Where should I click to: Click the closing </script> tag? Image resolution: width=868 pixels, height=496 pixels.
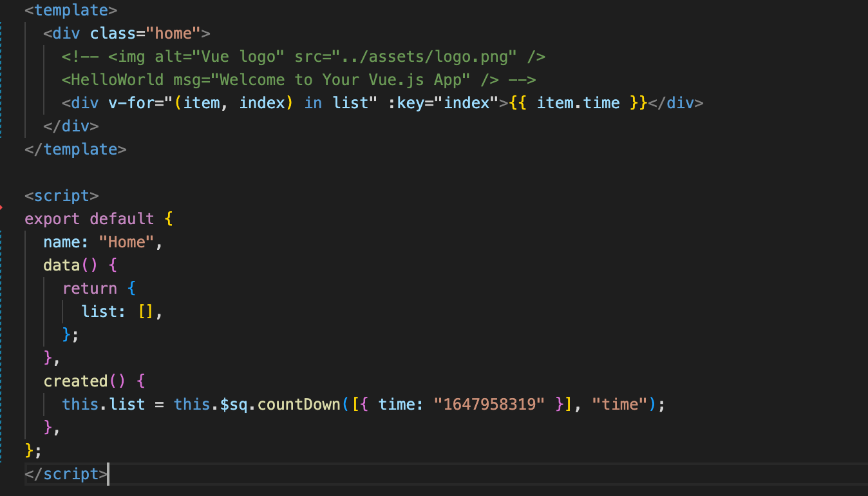click(x=66, y=474)
